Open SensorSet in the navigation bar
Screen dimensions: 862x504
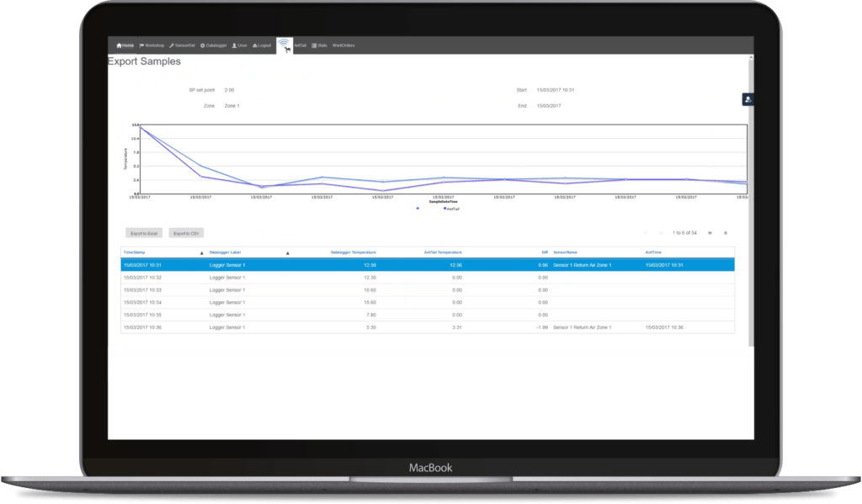[x=182, y=45]
